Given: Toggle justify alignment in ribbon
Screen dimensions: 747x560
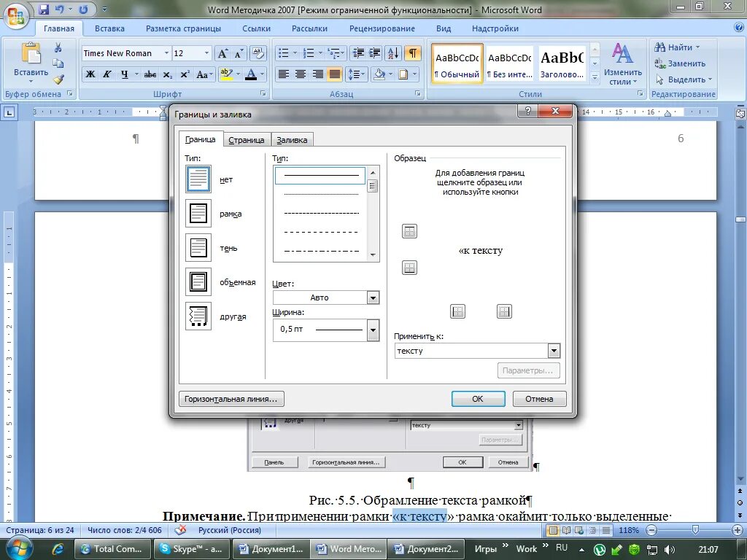Looking at the screenshot, I should [335, 74].
